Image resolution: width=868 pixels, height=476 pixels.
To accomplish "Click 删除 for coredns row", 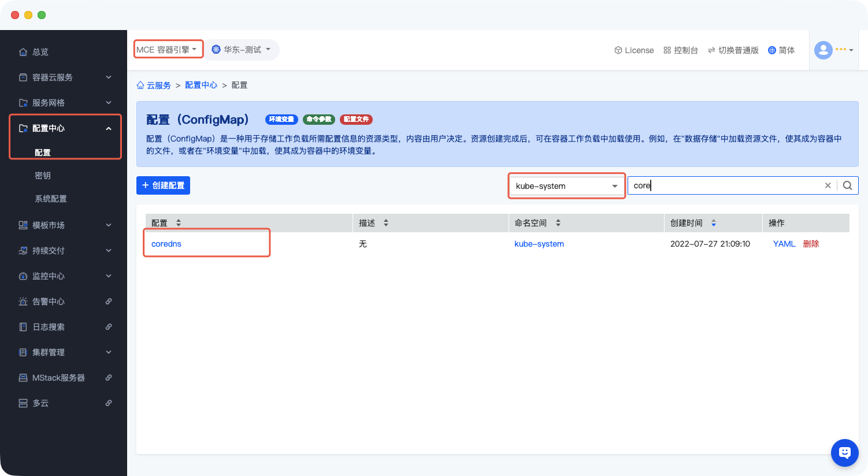I will coord(811,244).
